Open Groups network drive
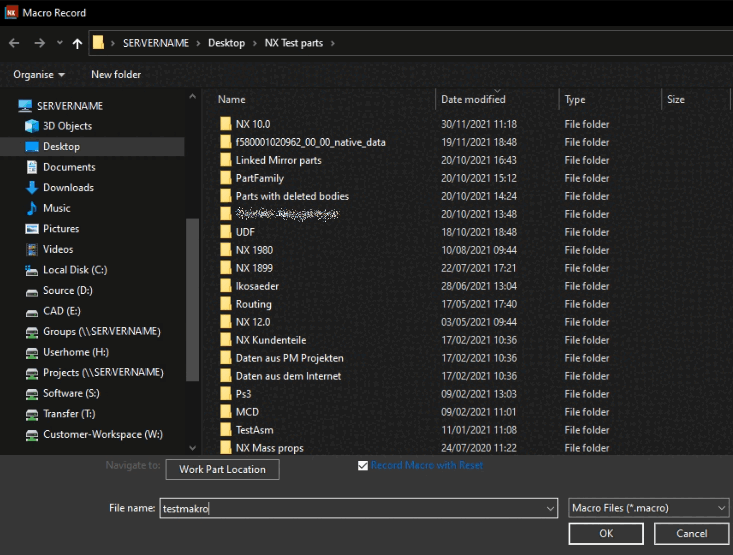Image resolution: width=733 pixels, height=555 pixels. coord(93,332)
